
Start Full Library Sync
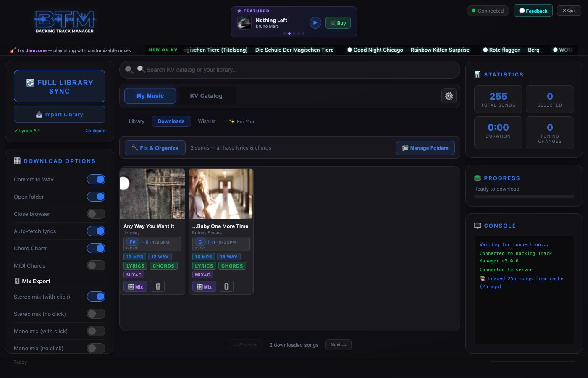coord(60,86)
